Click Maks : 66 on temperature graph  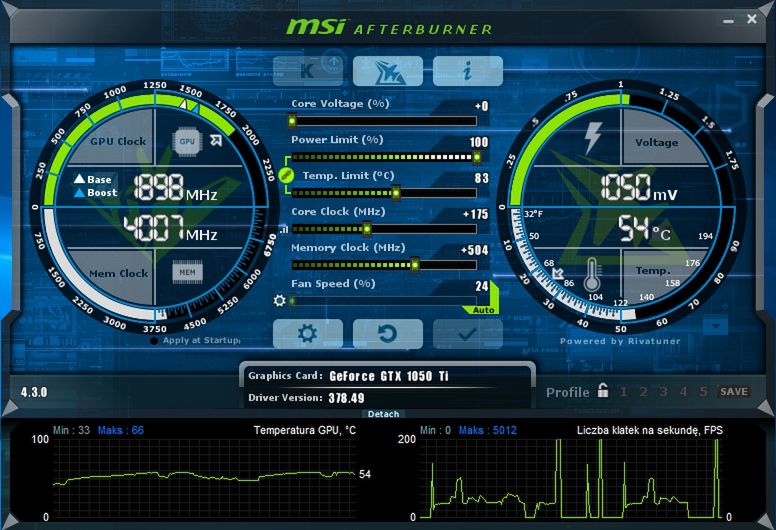click(x=121, y=431)
